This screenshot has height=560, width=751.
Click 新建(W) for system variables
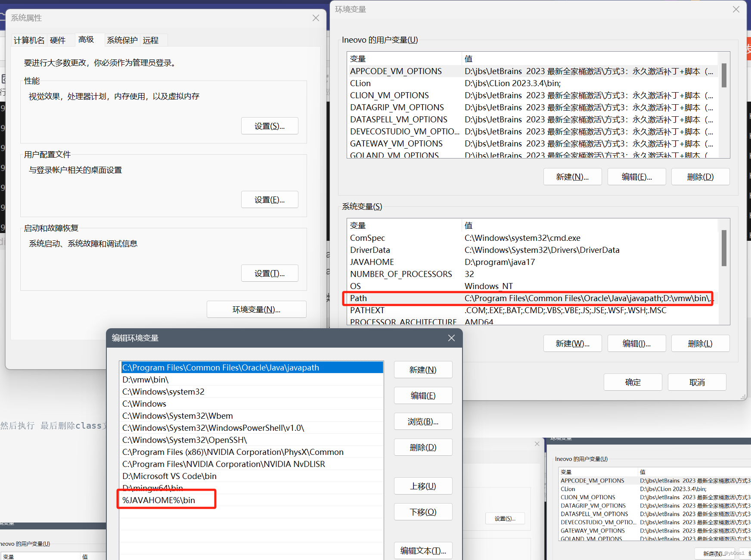coord(572,343)
